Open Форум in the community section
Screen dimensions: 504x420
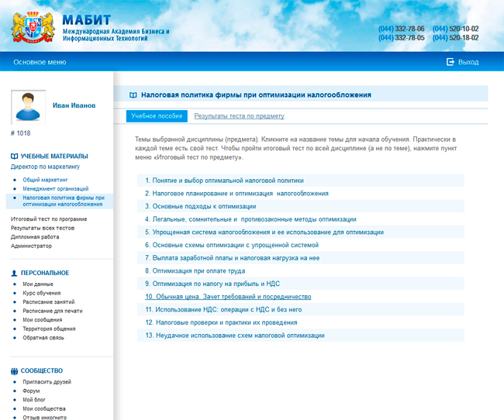pos(31,391)
